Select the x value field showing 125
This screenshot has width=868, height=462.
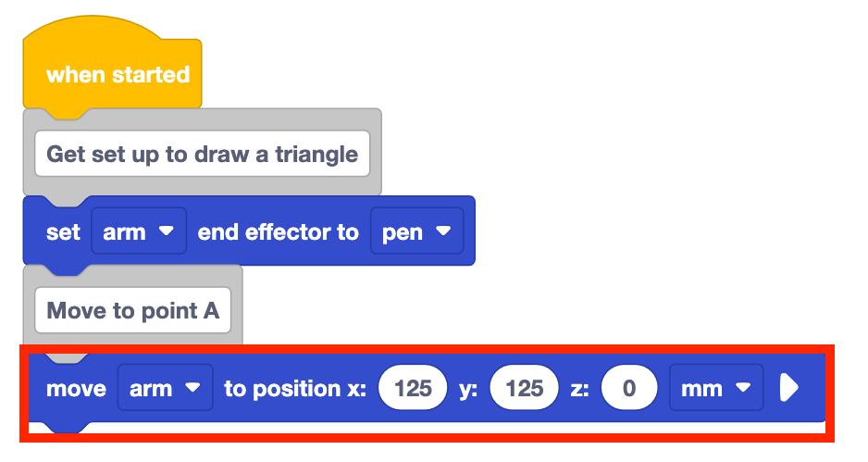click(x=413, y=389)
